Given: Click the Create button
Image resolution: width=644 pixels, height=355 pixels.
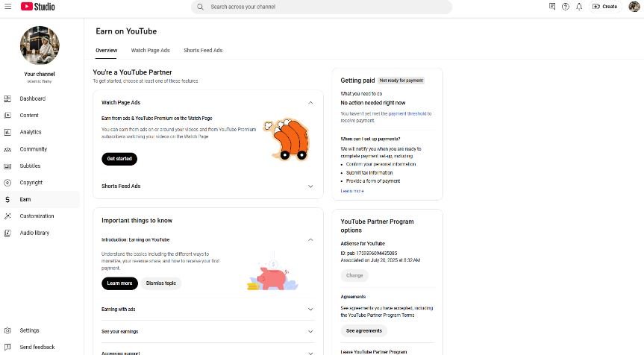Looking at the screenshot, I should (604, 7).
